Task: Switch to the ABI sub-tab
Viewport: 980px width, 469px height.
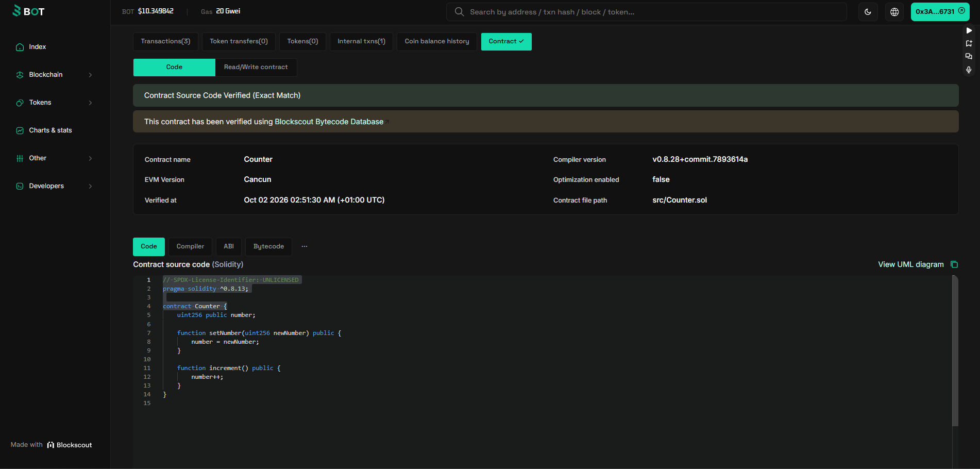Action: pyautogui.click(x=229, y=246)
